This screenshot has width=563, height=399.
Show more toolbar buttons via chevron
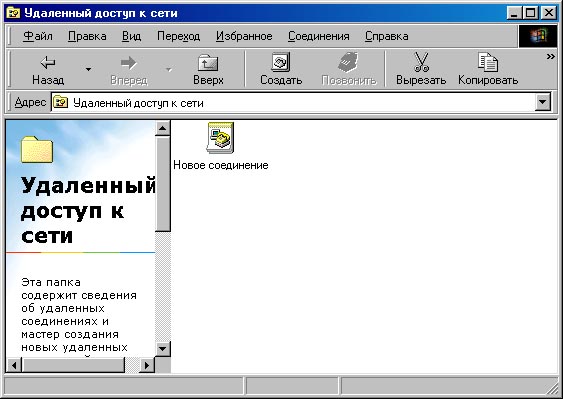550,56
